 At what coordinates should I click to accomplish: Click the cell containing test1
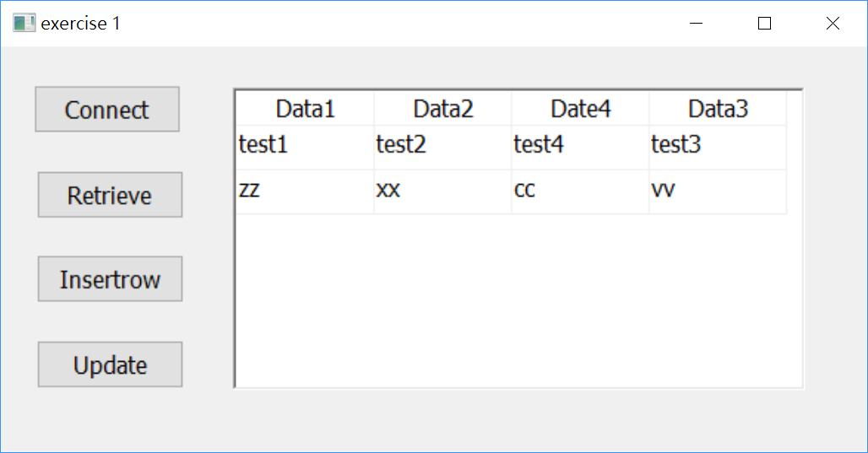click(x=305, y=147)
